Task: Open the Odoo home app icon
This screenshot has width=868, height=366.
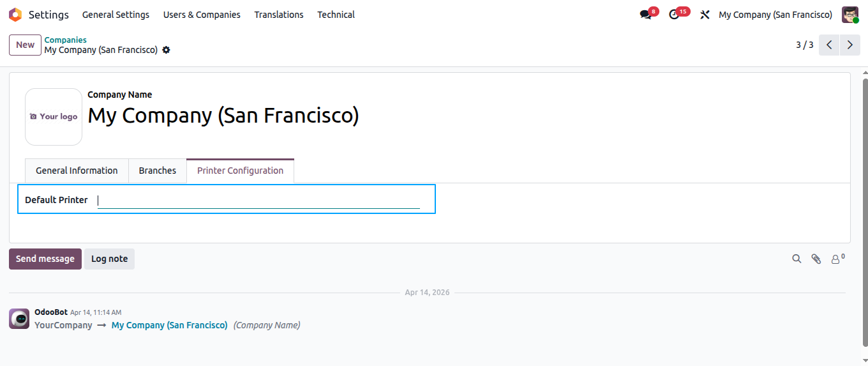Action: pos(15,15)
